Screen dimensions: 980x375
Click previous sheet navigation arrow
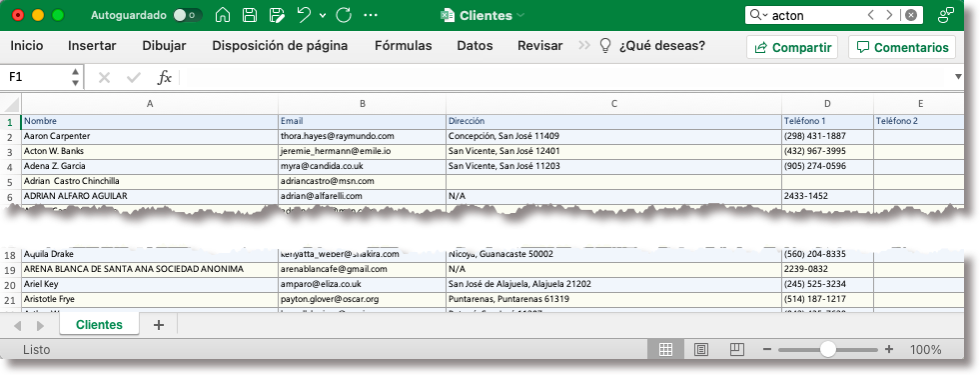click(18, 326)
